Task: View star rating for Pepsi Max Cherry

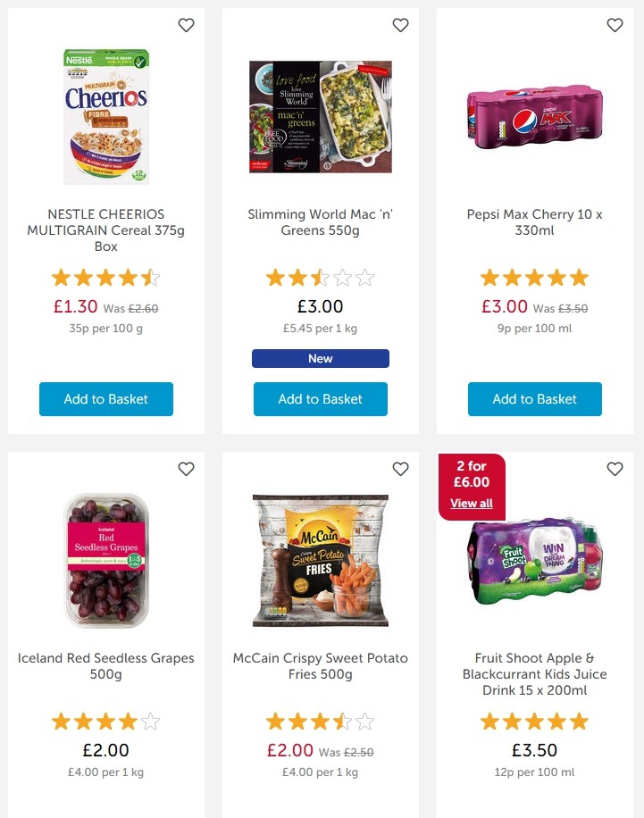Action: tap(535, 278)
